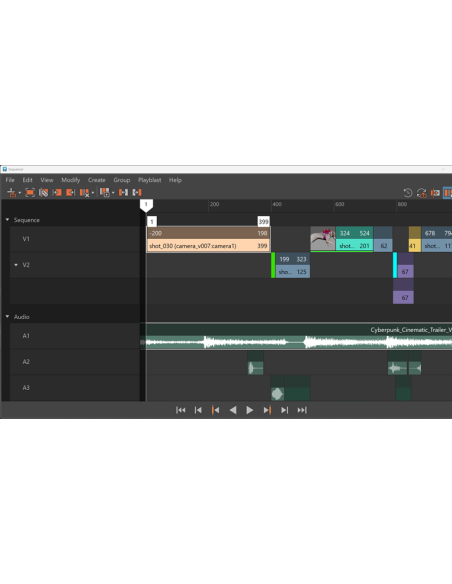Select the A3 audio track label
The height and width of the screenshot is (584, 452).
point(26,388)
